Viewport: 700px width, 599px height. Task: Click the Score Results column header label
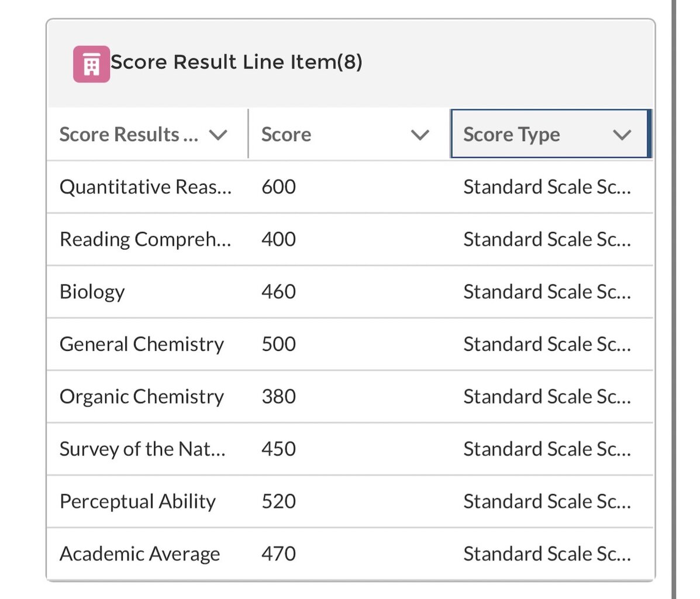pos(129,135)
